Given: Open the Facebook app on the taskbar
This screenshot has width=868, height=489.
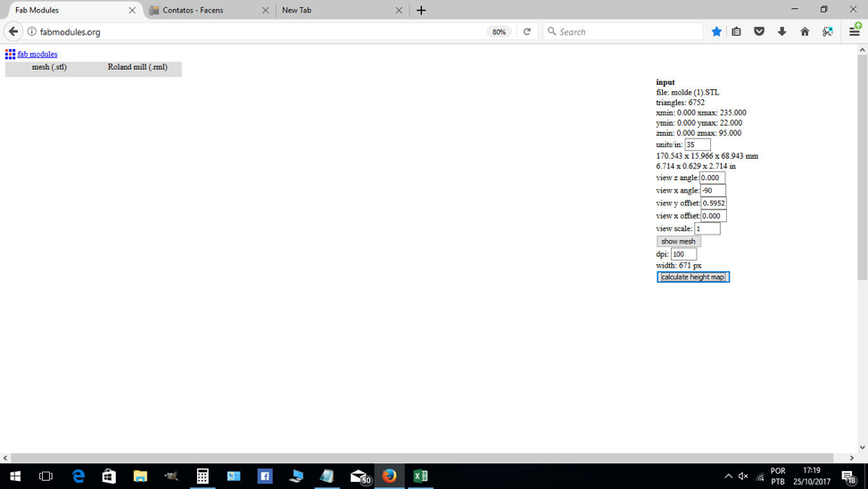Looking at the screenshot, I should 265,477.
